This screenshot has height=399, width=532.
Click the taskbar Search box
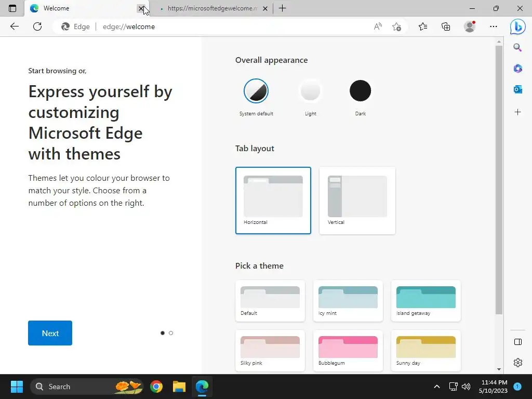[87, 387]
